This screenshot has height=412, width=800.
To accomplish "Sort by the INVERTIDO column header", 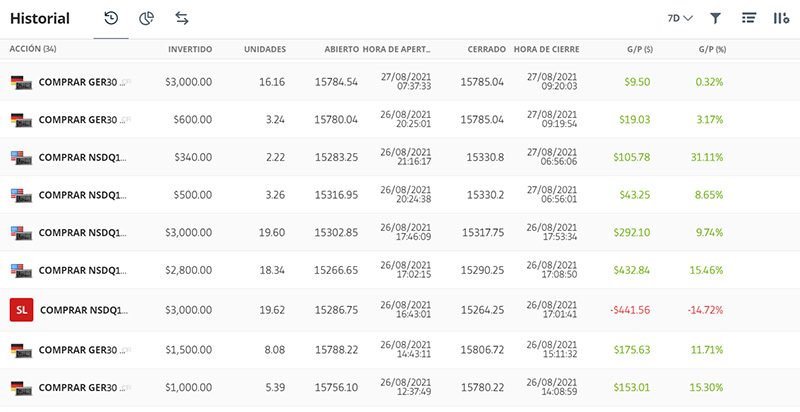I will [x=190, y=49].
